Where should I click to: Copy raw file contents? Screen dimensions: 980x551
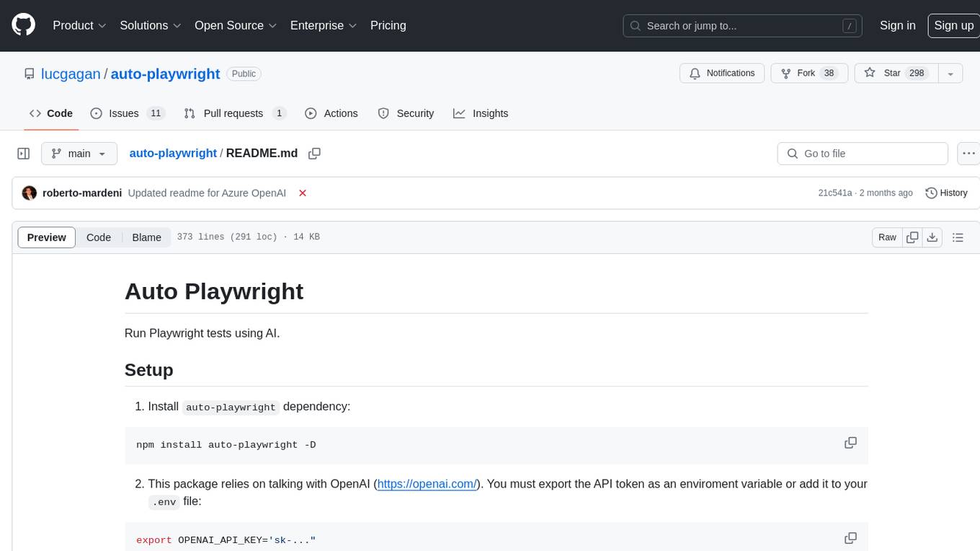tap(913, 237)
